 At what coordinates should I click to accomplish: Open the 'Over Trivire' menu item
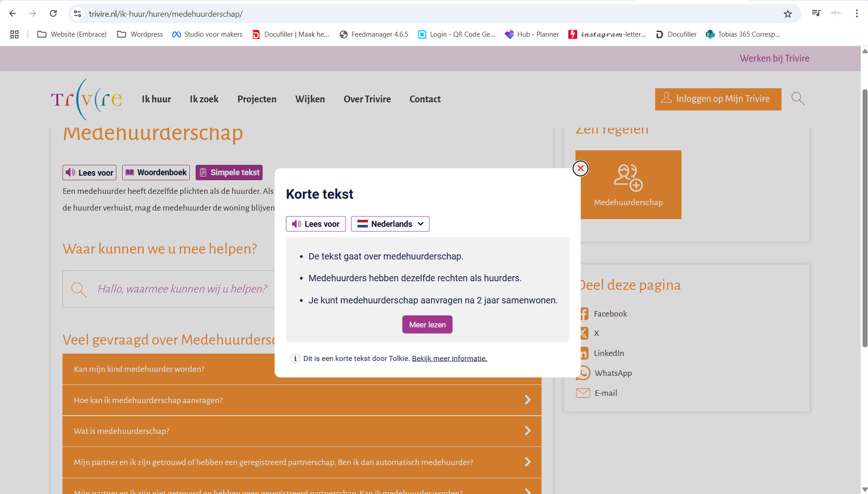(x=367, y=99)
